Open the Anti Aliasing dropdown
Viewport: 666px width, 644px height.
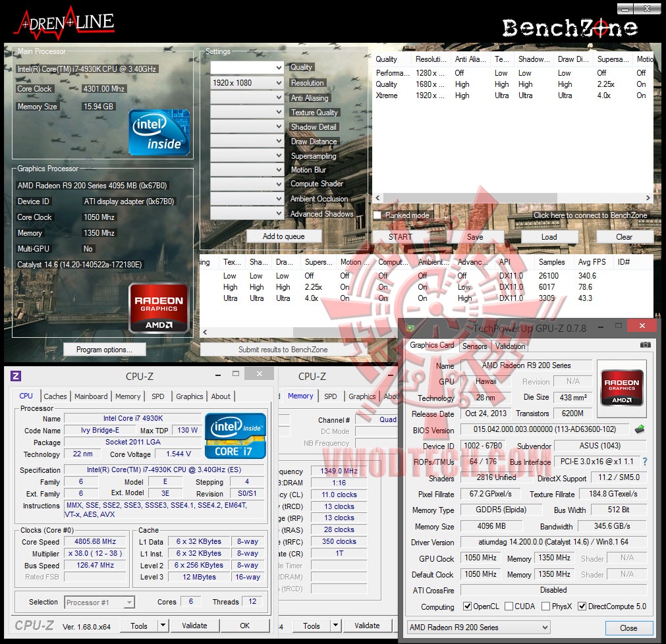point(247,97)
